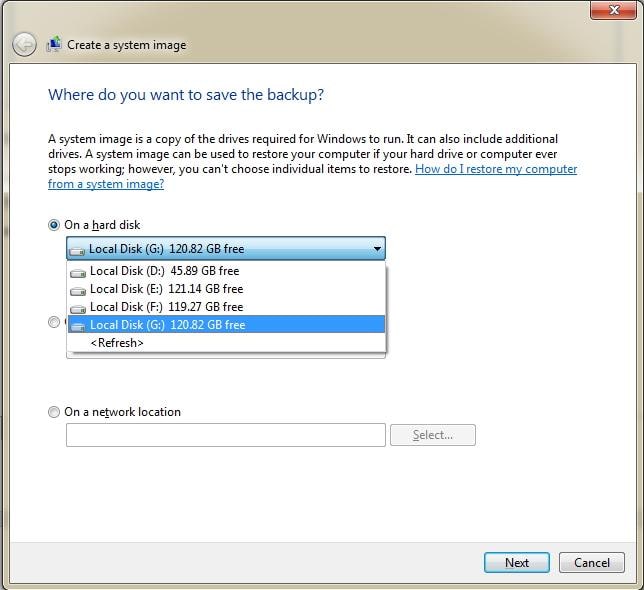
Task: Click drive icon beside Local Disk (F:)
Action: pyautogui.click(x=78, y=308)
